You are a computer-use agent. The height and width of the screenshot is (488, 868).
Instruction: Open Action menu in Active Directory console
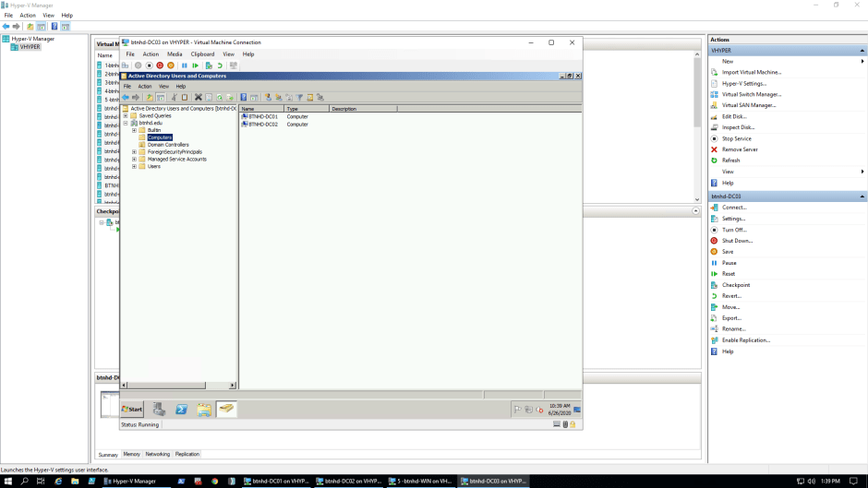145,87
